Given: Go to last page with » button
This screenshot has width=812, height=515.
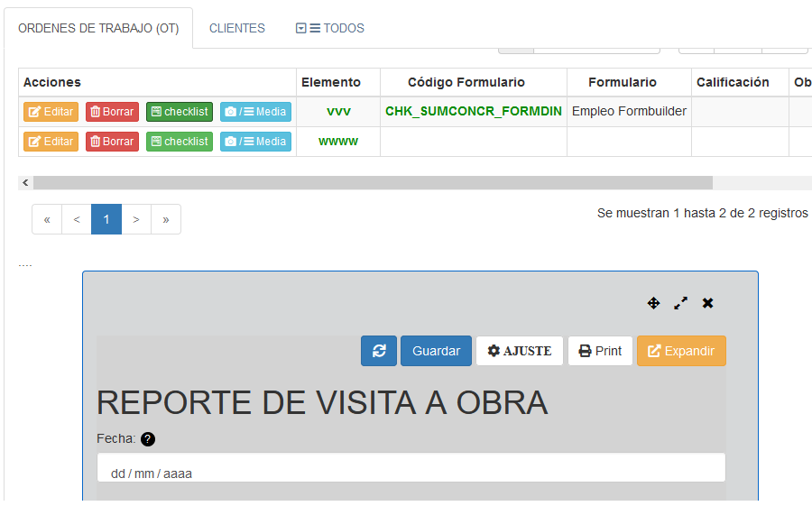Looking at the screenshot, I should 166,219.
